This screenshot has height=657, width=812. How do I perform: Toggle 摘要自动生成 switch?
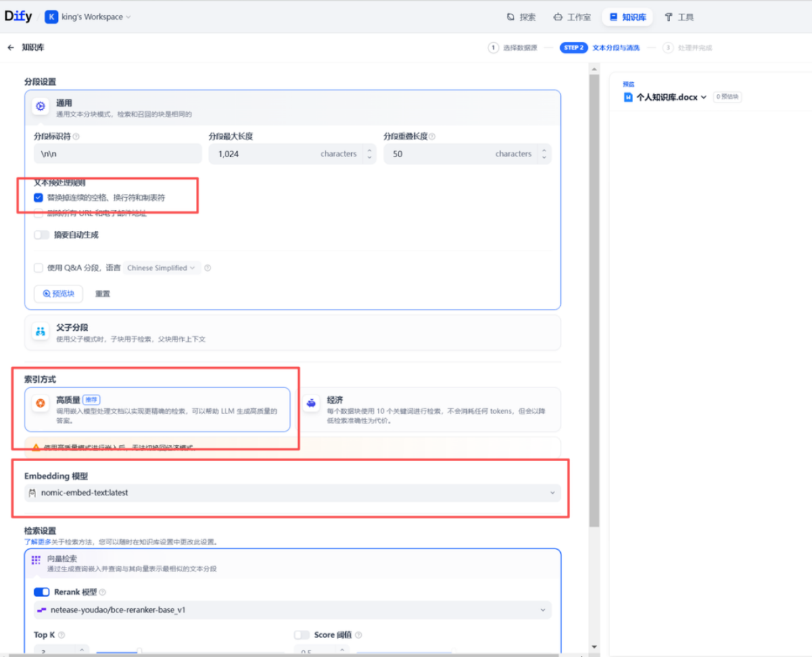point(41,235)
